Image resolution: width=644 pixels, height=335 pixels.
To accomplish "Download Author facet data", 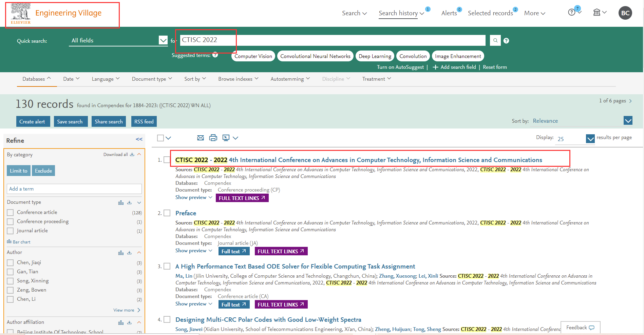I will pos(129,253).
